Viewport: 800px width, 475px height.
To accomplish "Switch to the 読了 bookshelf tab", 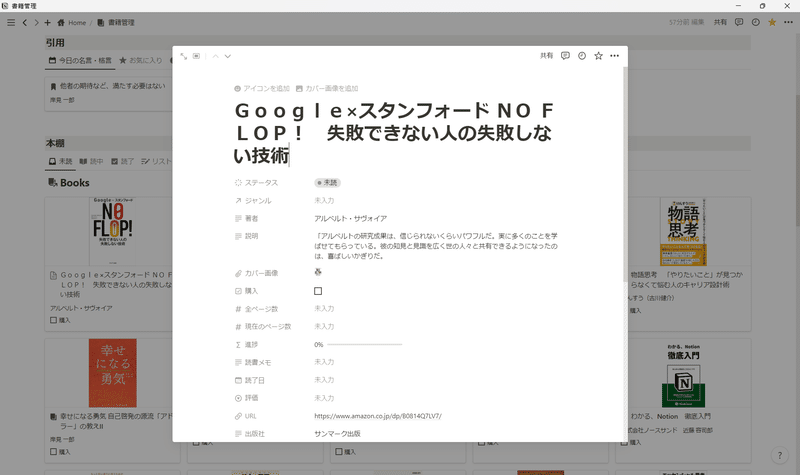I will click(122, 161).
